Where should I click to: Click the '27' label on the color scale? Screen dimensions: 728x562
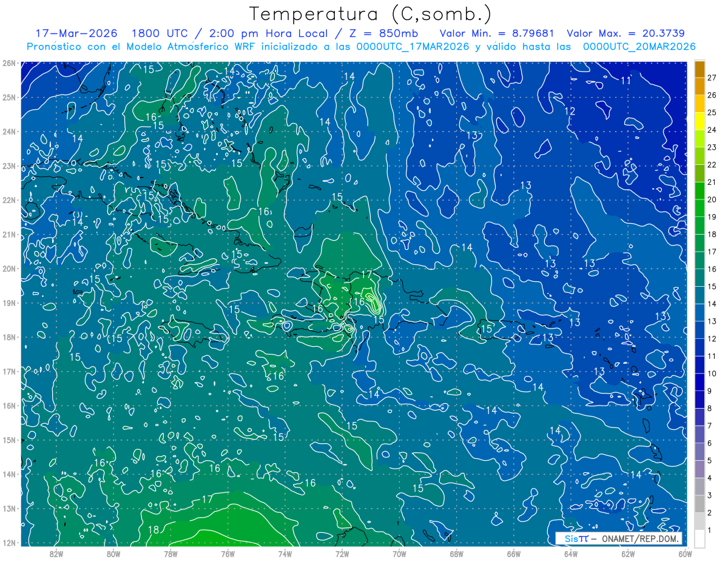pos(712,78)
